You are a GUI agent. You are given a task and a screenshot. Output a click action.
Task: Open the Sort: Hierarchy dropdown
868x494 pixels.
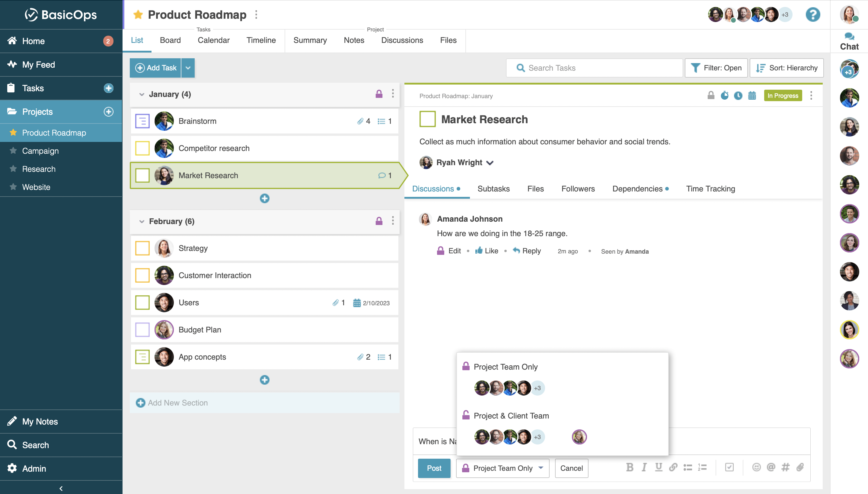pos(786,68)
